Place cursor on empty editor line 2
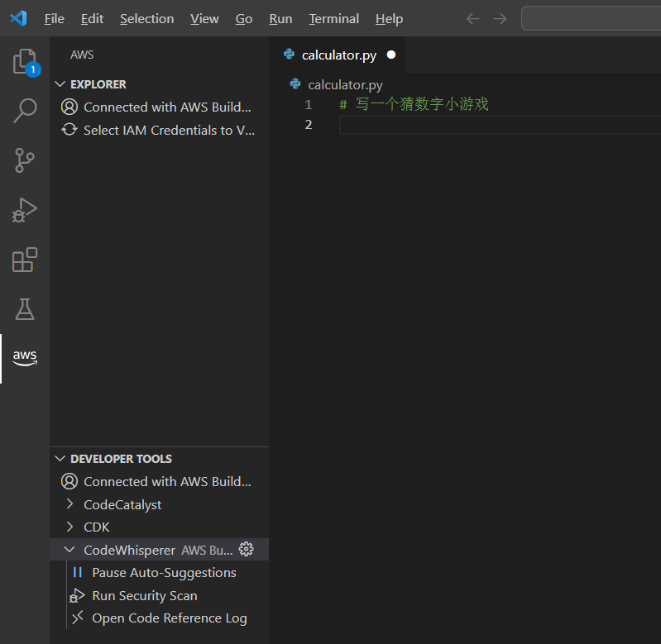661x644 pixels. (x=500, y=125)
